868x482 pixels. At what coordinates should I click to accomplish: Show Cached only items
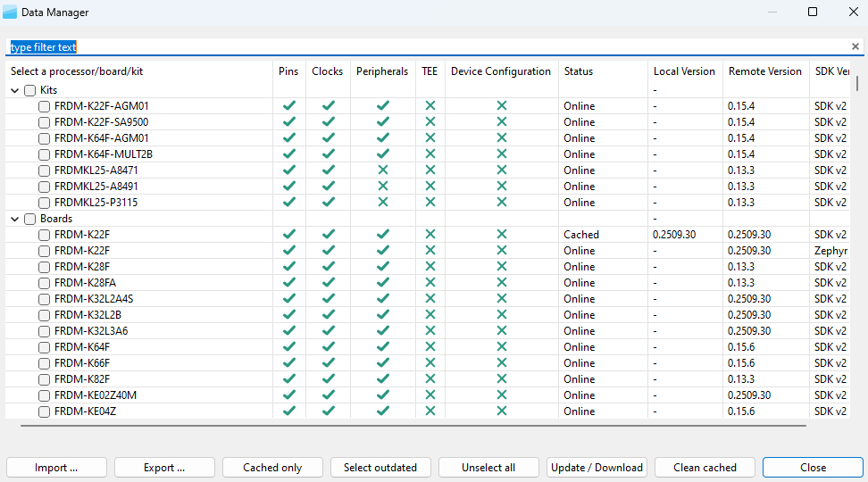(x=272, y=468)
